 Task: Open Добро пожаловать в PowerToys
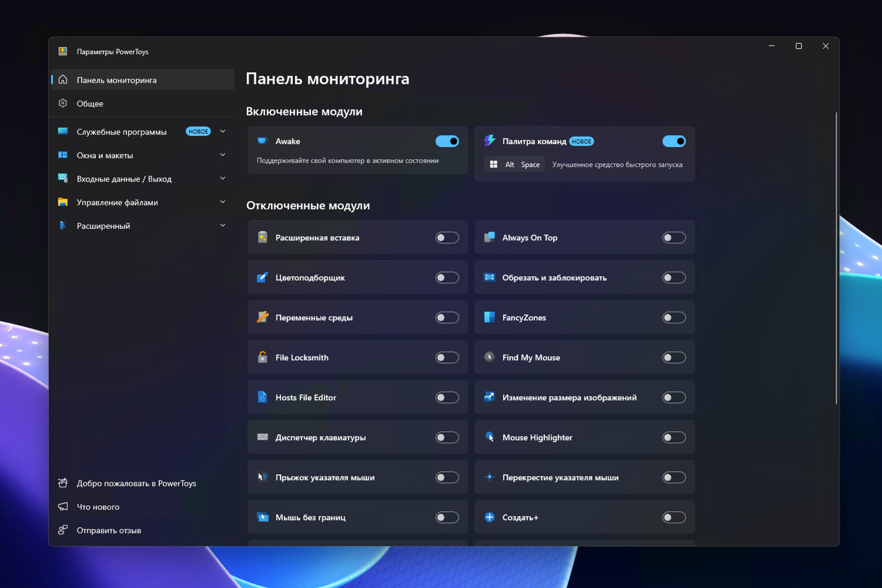pos(143,483)
